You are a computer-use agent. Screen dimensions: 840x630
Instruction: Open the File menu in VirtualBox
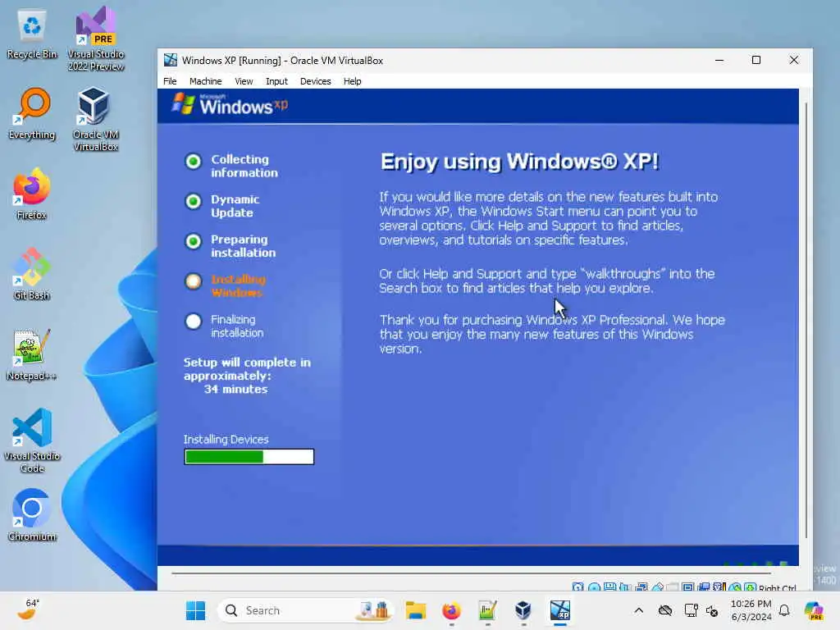pyautogui.click(x=170, y=81)
